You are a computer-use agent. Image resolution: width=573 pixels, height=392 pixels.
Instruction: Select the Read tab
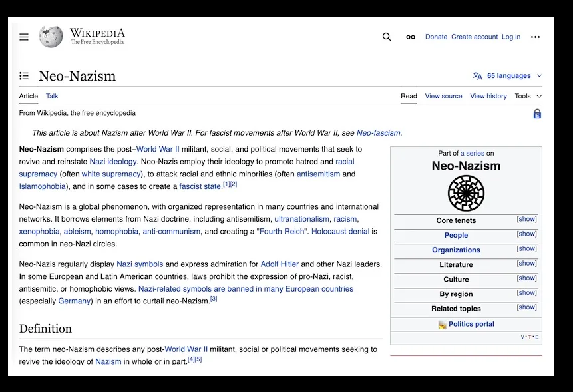point(409,96)
